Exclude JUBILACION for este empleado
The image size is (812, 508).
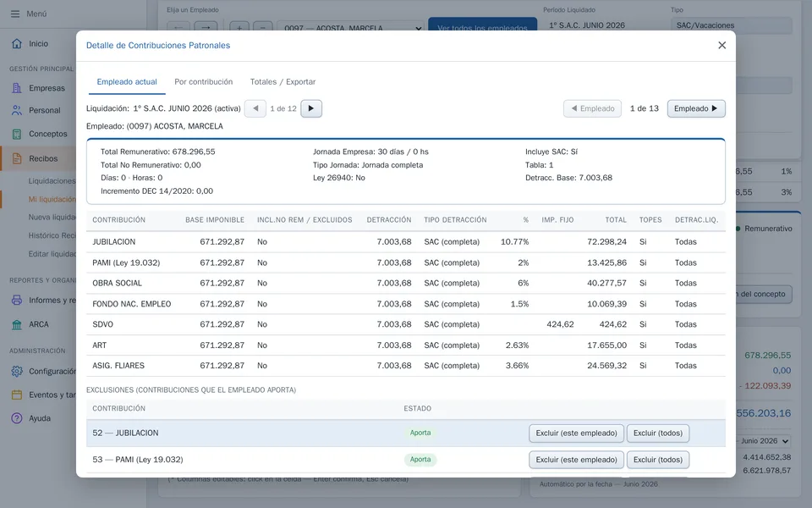pos(576,433)
